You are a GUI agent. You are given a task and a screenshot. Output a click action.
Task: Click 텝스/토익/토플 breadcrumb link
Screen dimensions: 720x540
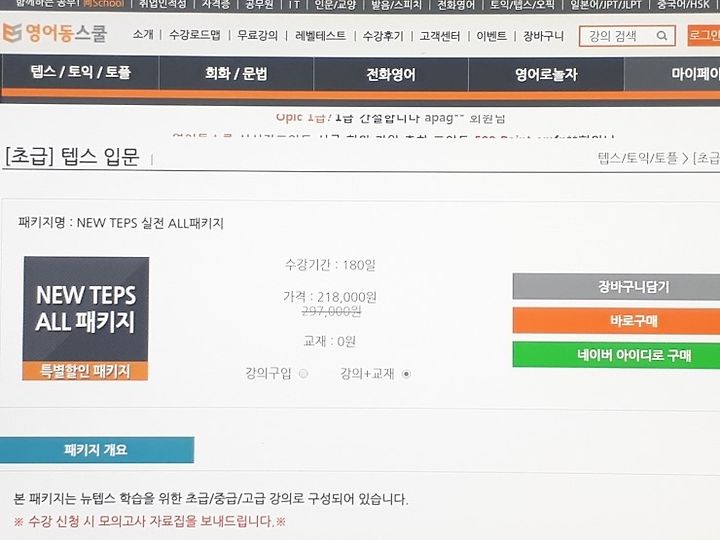(x=637, y=158)
